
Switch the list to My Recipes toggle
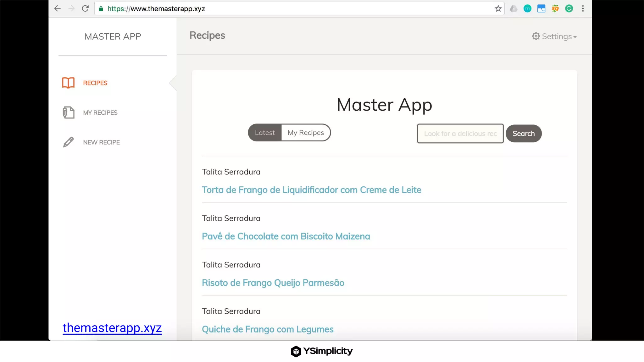pyautogui.click(x=306, y=133)
